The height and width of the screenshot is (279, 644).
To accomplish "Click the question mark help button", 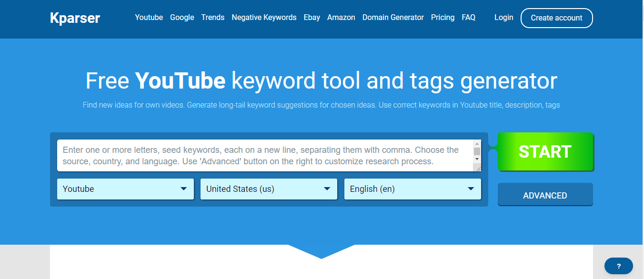I will point(618,266).
